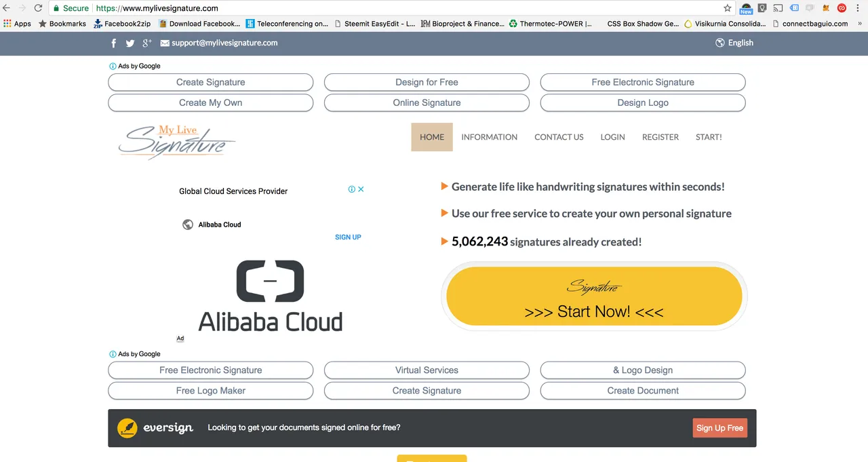The width and height of the screenshot is (868, 462).
Task: Click lower Free Electronic Signature ad button
Action: pyautogui.click(x=211, y=370)
